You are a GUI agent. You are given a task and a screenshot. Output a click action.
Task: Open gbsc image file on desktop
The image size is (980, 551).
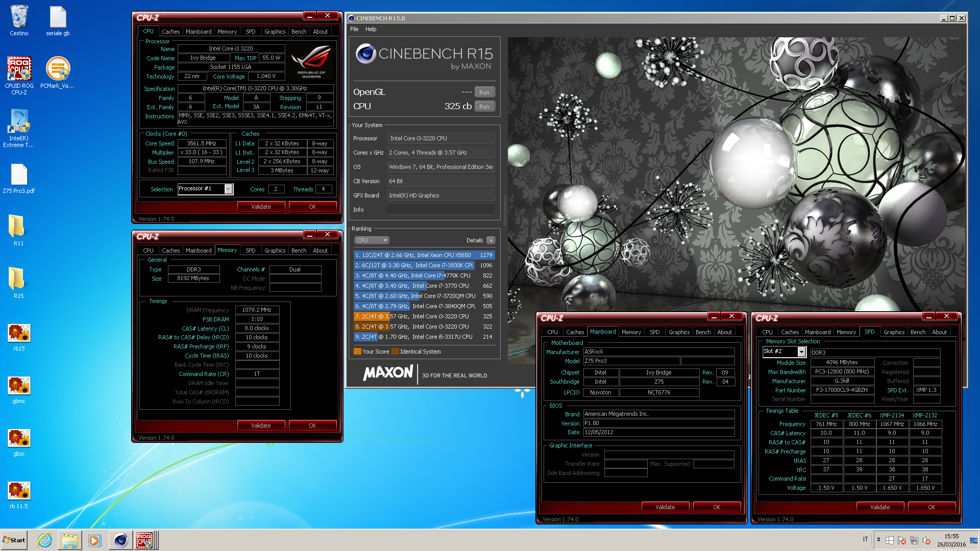pos(19,442)
